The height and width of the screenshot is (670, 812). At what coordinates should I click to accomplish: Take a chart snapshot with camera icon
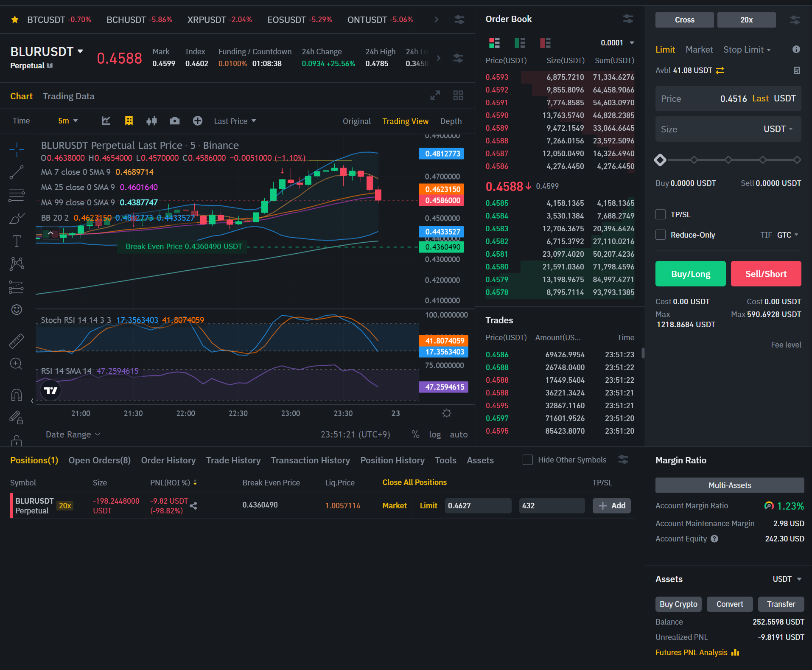[x=175, y=121]
